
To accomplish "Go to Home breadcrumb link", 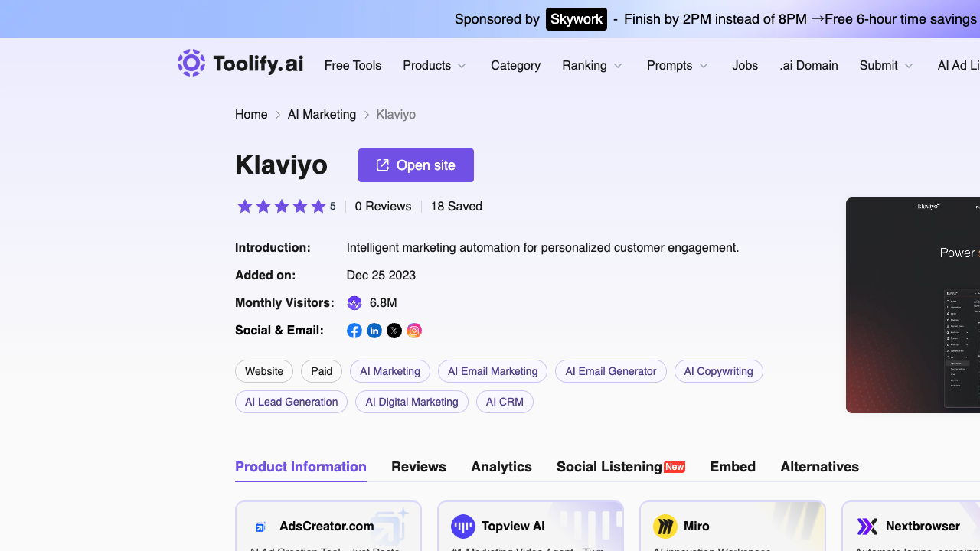I will (251, 115).
